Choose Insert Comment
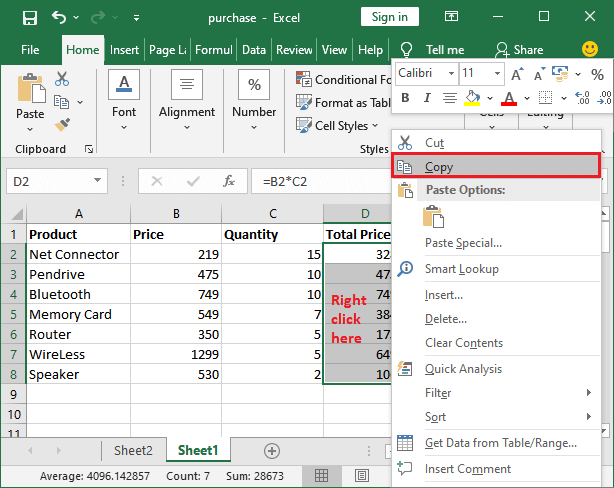The image size is (614, 488). click(496, 468)
